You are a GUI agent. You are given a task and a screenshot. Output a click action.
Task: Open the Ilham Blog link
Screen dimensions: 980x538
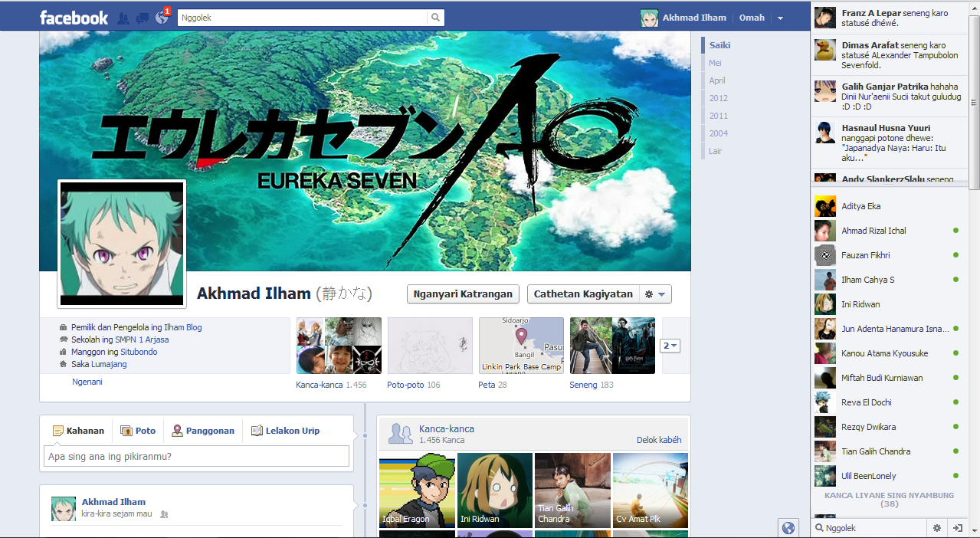tap(183, 327)
